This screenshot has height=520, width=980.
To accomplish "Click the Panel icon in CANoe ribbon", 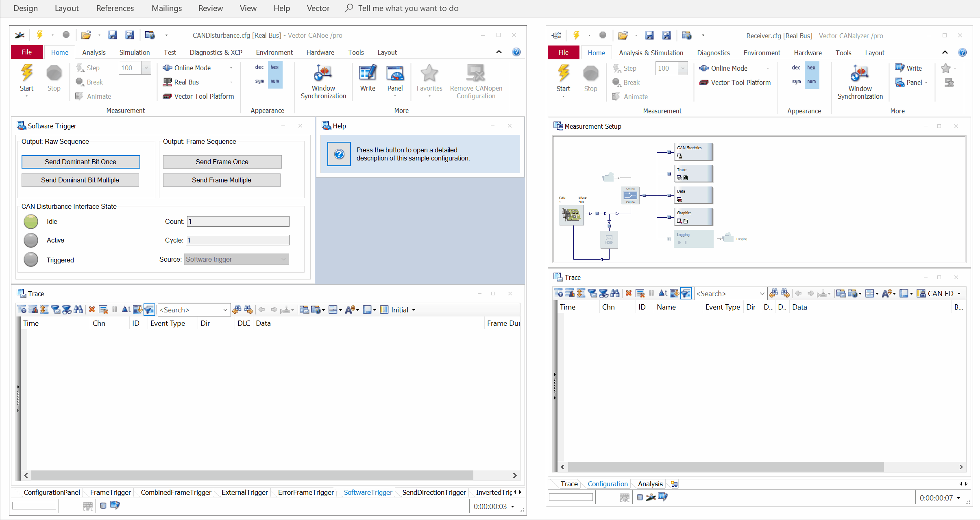I will pos(395,74).
